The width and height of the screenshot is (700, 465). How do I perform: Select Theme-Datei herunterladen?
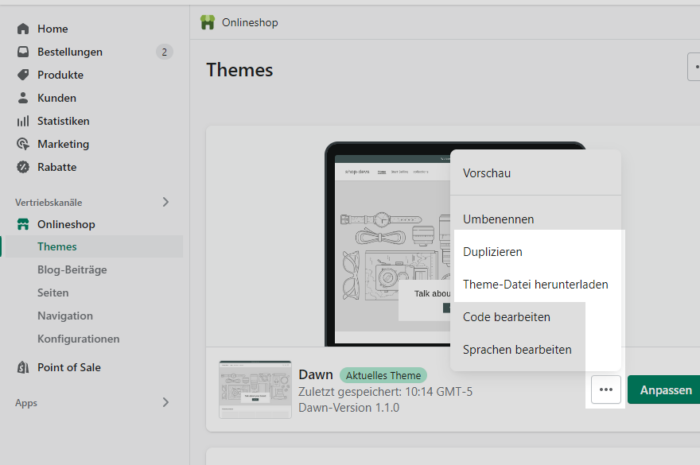tap(535, 284)
